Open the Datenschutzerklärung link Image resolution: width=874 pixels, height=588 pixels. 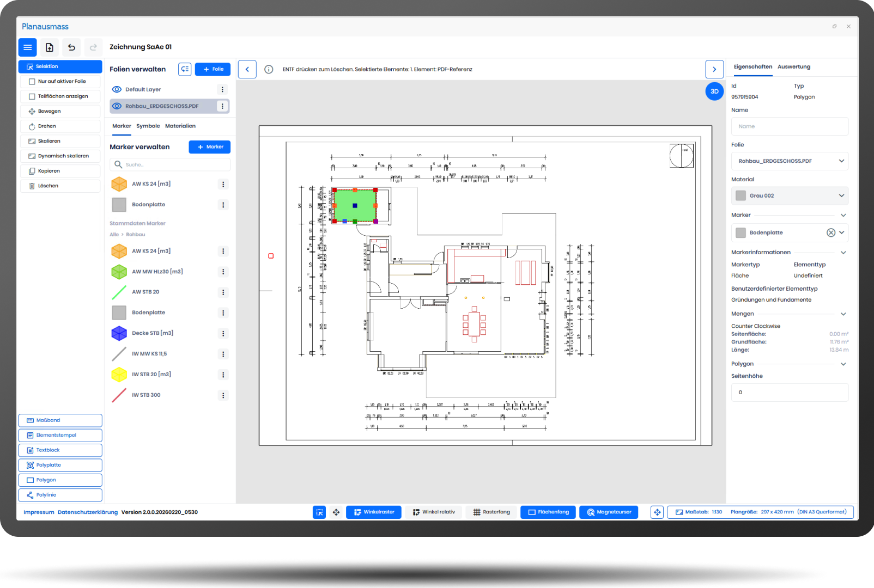tap(88, 512)
